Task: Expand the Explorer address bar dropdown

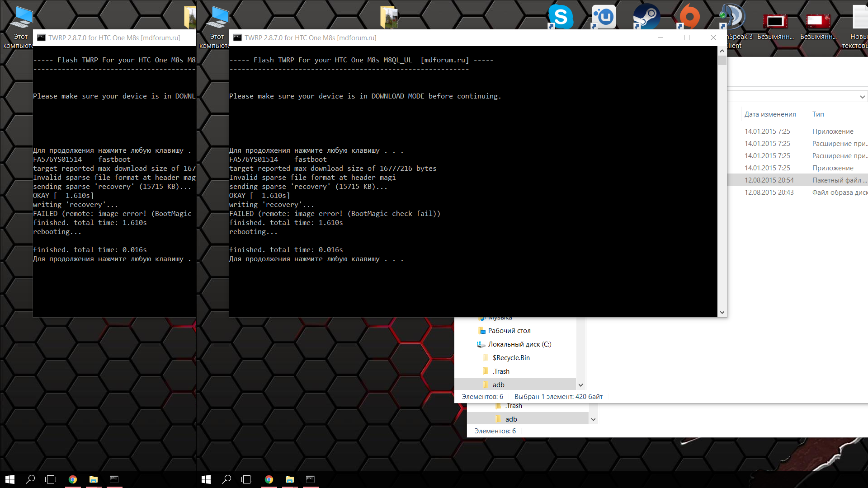Action: [862, 97]
